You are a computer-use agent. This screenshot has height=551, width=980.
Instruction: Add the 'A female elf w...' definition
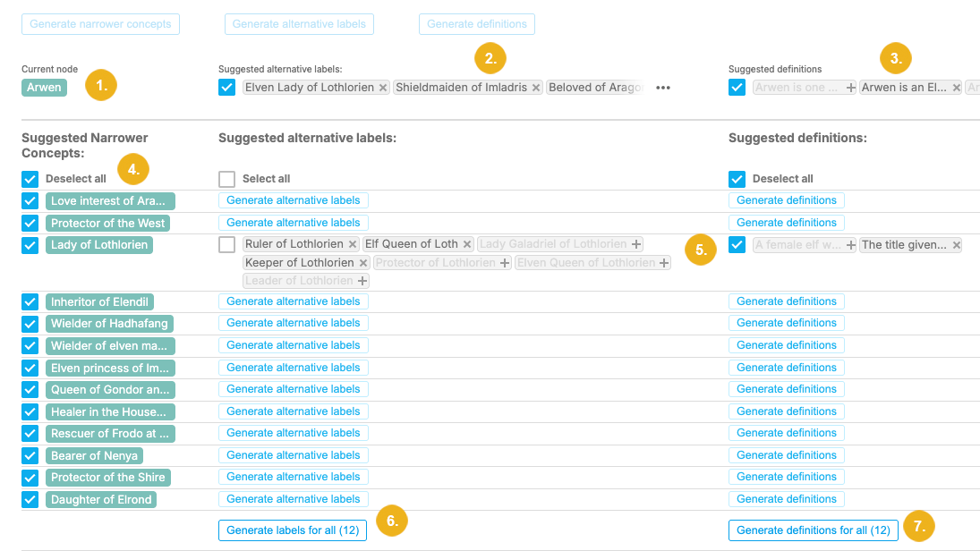pyautogui.click(x=850, y=245)
